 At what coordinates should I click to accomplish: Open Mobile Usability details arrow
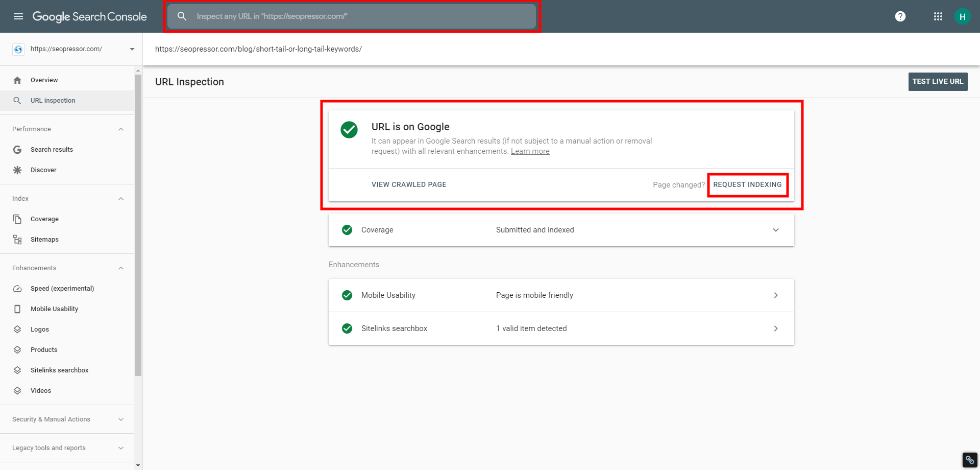(x=776, y=295)
